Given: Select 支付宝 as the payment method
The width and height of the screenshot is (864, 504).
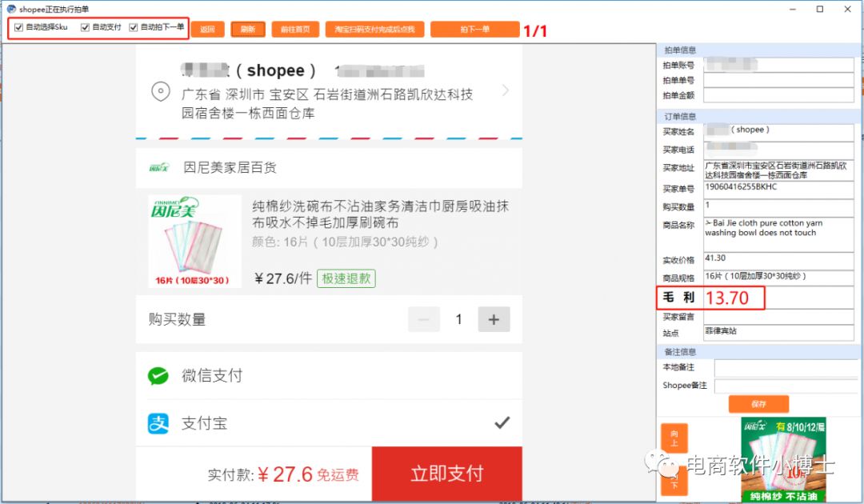Looking at the screenshot, I should [329, 423].
